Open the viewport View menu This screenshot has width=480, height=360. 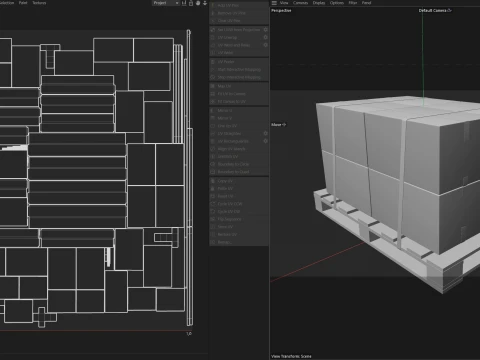(284, 3)
